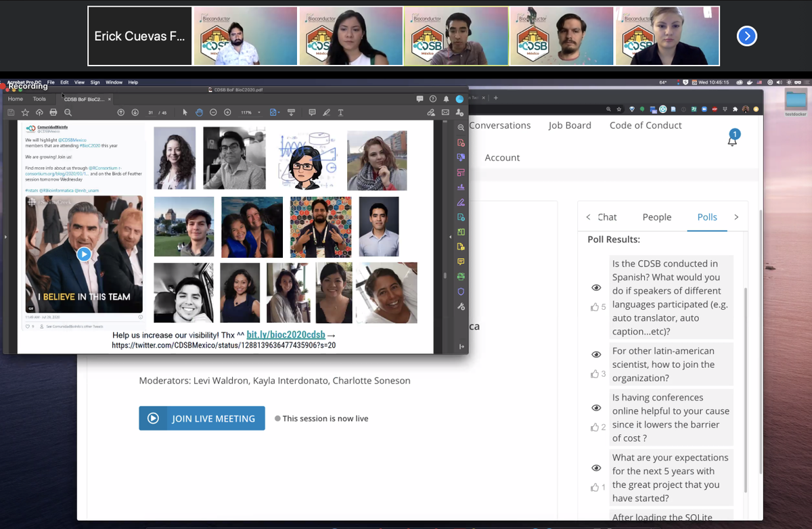Open the Account link on the website
Screen dimensions: 812x529
(502, 158)
